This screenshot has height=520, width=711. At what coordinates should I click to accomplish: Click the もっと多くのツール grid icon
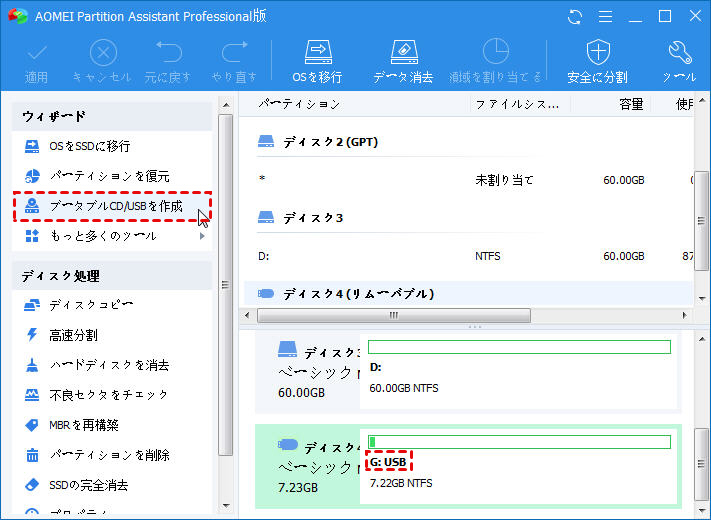32,236
